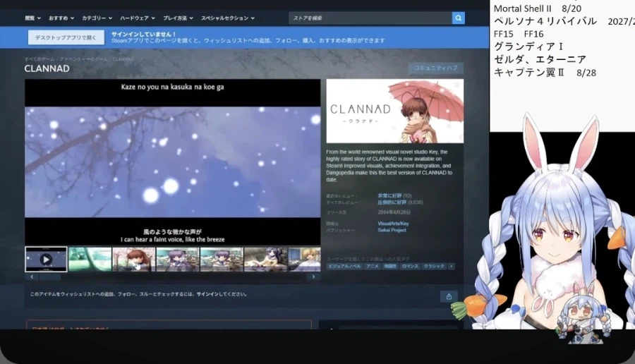Click the サインイン link in wishlist notice
635x364 pixels.
pyautogui.click(x=209, y=294)
